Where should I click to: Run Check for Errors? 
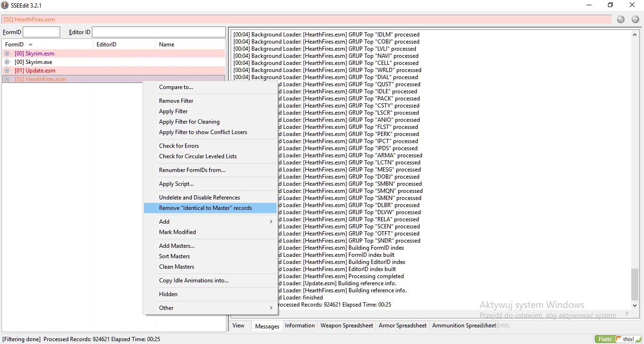pyautogui.click(x=210, y=146)
